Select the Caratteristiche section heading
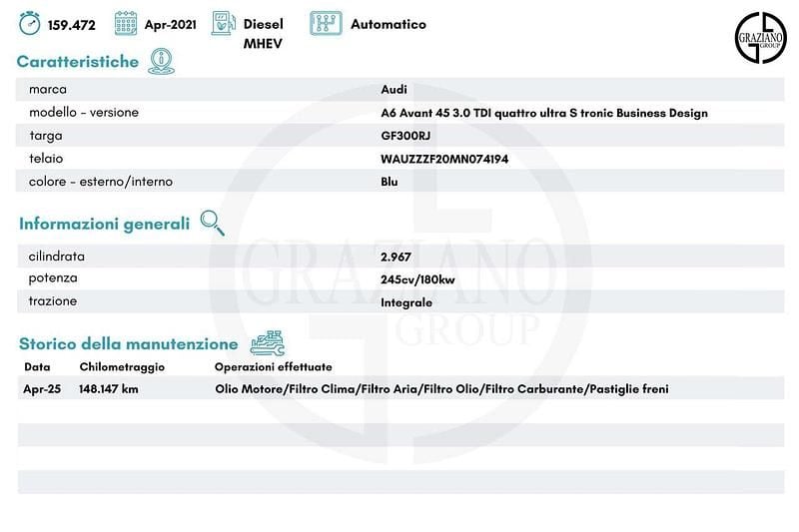799x532 pixels. click(78, 62)
